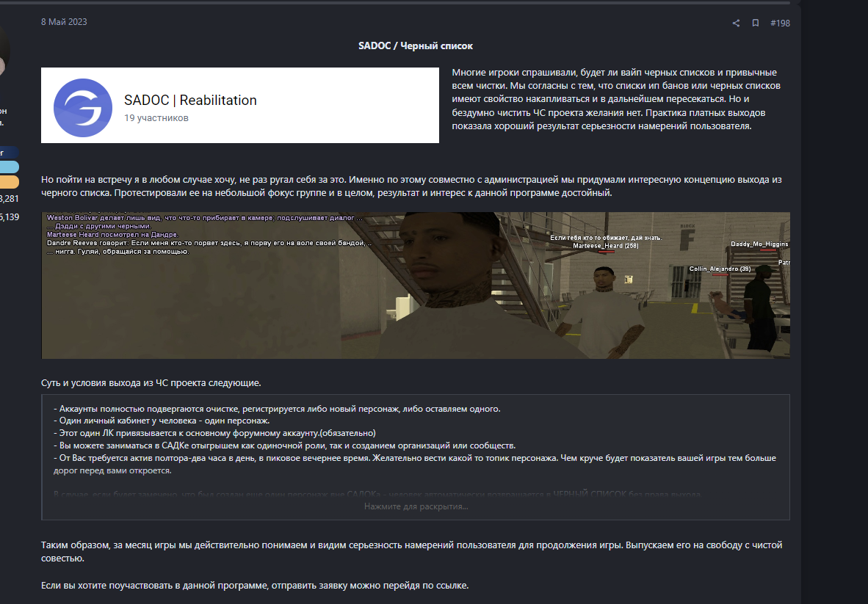Screen dimensions: 868x604
Task: Click the SADOC / Черный список heading
Action: click(x=415, y=46)
